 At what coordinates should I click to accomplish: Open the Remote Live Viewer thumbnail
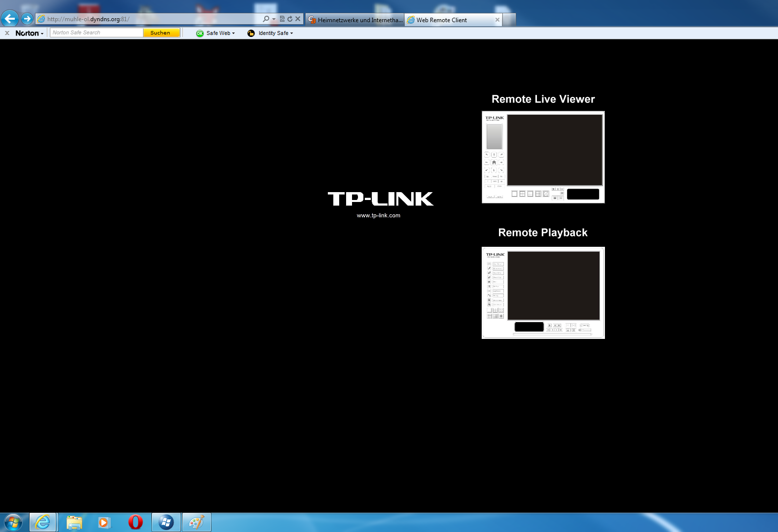coord(543,157)
